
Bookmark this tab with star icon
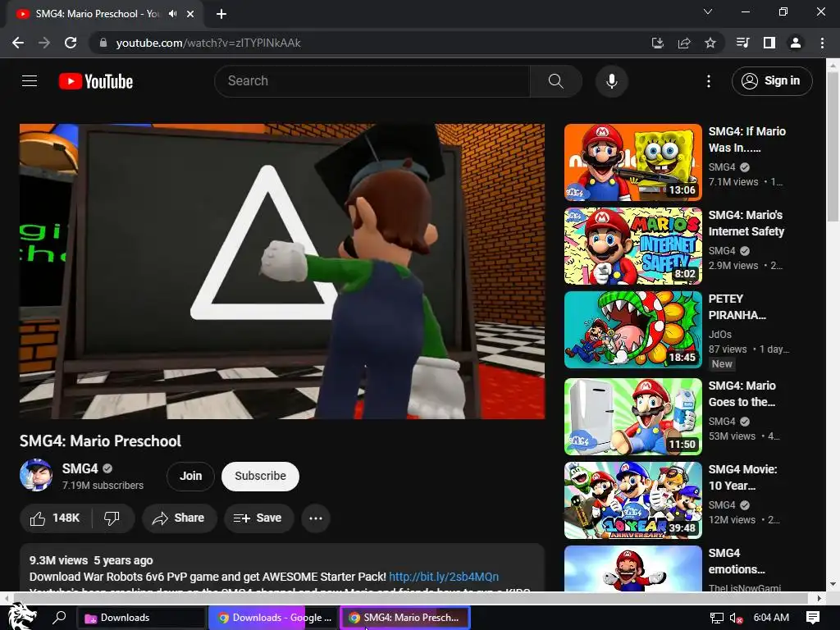pos(710,43)
